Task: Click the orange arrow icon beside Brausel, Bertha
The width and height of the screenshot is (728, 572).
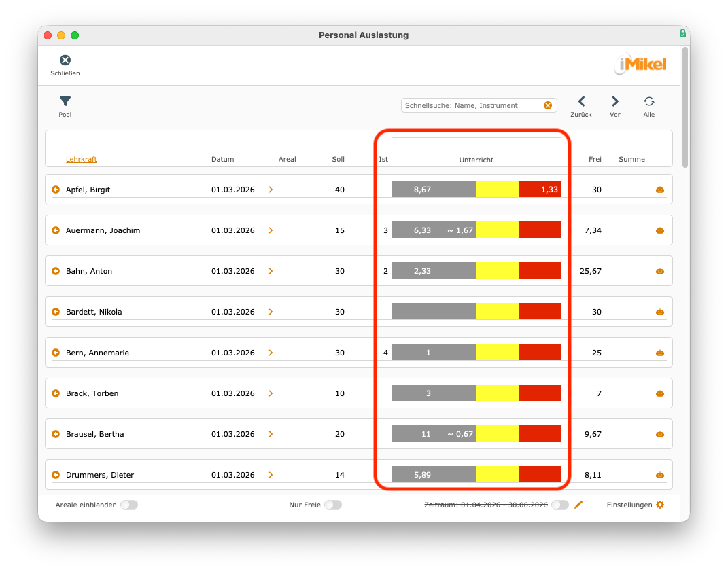Action: tap(56, 434)
